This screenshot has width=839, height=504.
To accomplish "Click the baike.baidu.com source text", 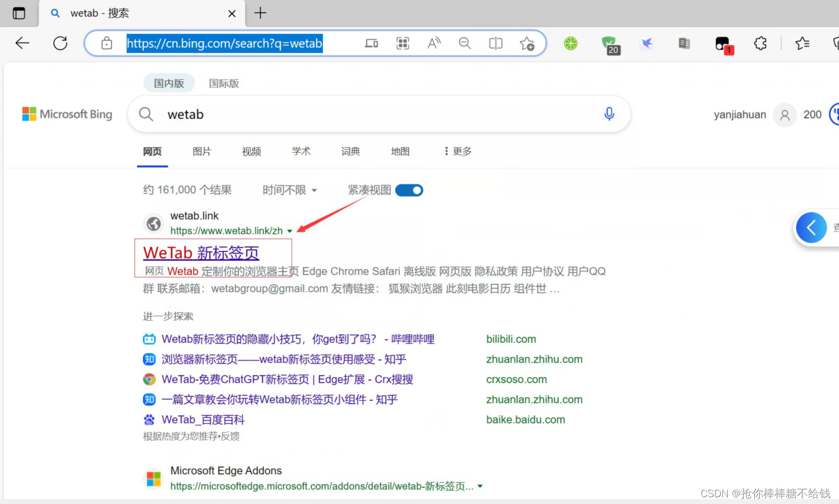I will (x=525, y=420).
